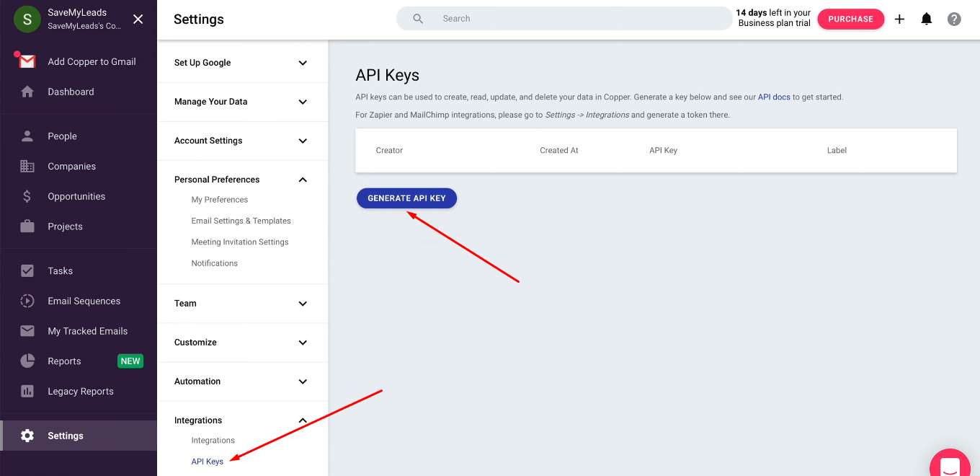
Task: Click the Opportunities dollar icon
Action: tap(27, 196)
